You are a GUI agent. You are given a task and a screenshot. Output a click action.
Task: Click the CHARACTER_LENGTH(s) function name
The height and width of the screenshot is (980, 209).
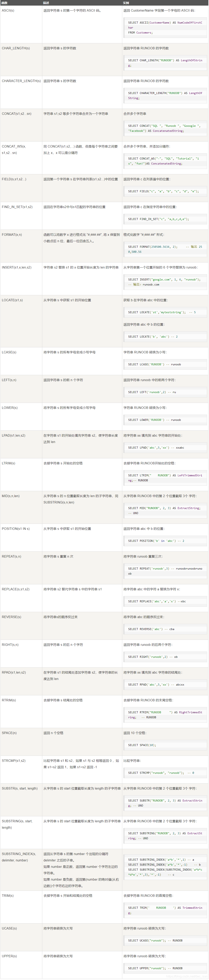[x=21, y=81]
